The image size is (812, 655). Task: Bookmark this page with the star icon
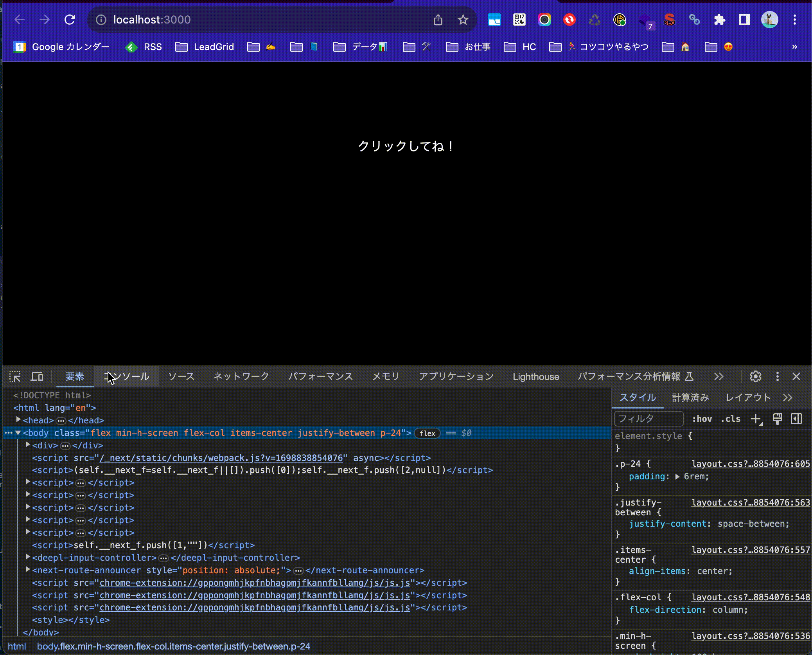(463, 20)
